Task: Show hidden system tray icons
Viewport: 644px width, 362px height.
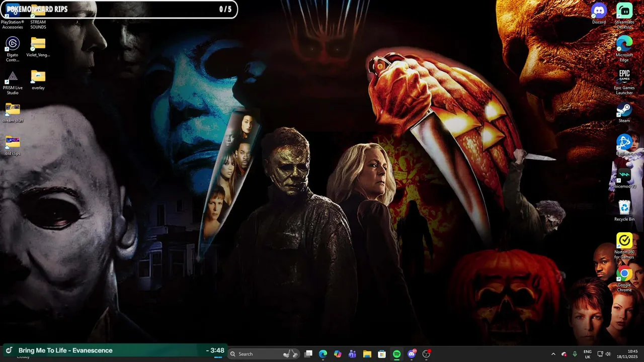Action: click(x=553, y=354)
